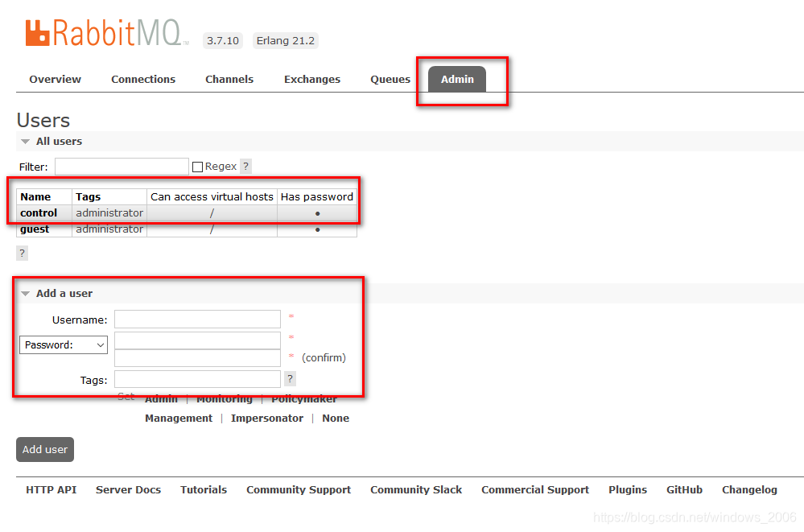Viewport: 804px width, 532px height.
Task: Open the control user link
Action: 39,213
